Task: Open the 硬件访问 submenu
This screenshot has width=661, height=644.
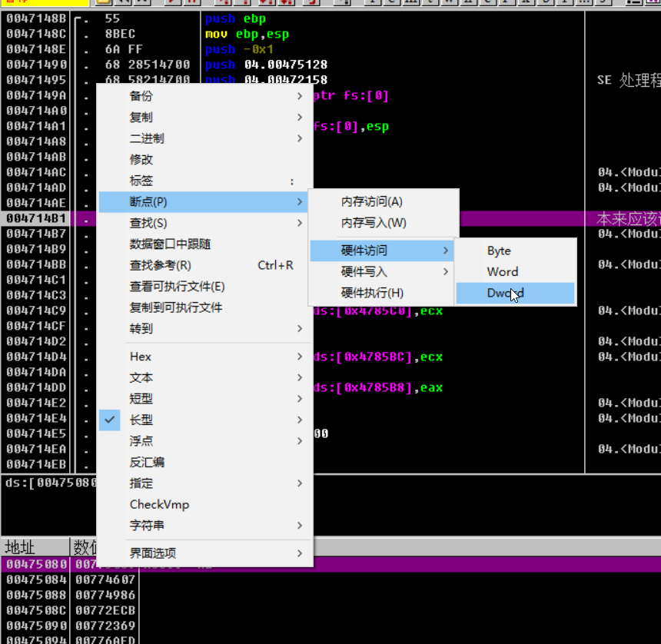Action: coord(383,251)
